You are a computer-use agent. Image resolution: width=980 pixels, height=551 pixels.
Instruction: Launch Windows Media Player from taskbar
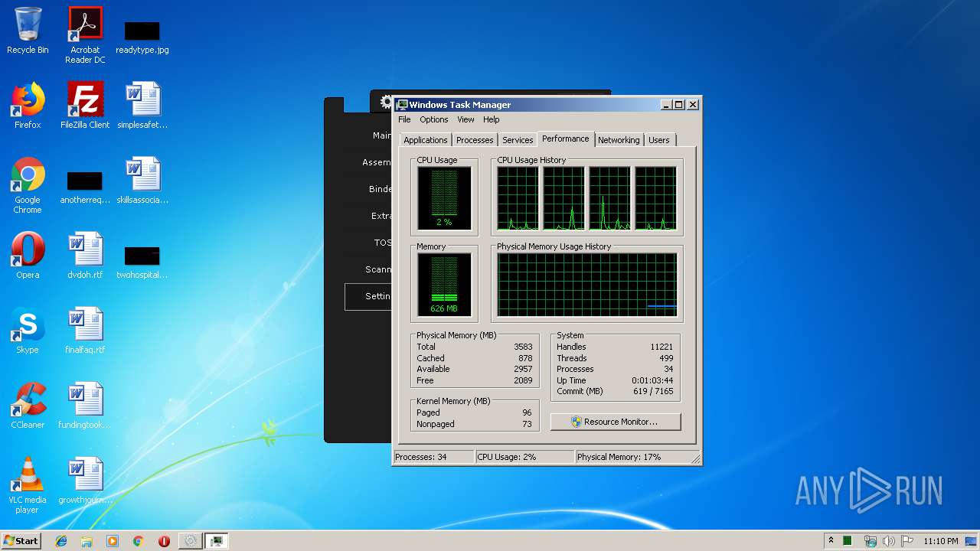(x=113, y=541)
